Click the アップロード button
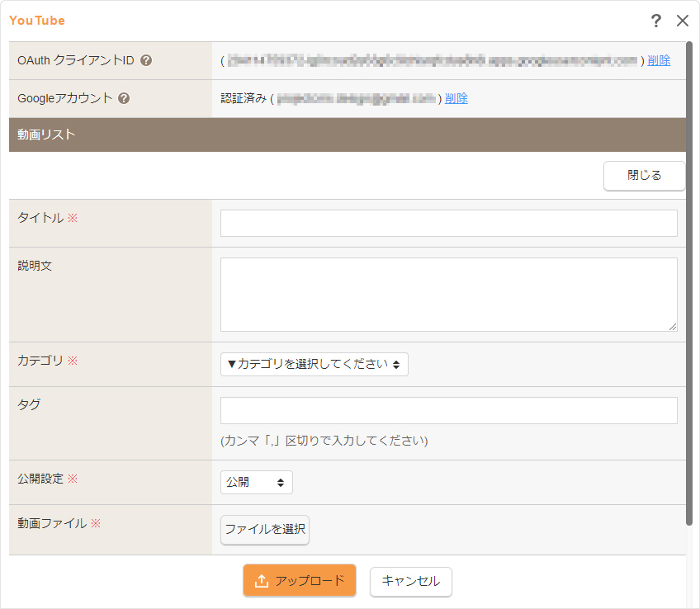Screen dimensions: 700x609 (x=300, y=580)
